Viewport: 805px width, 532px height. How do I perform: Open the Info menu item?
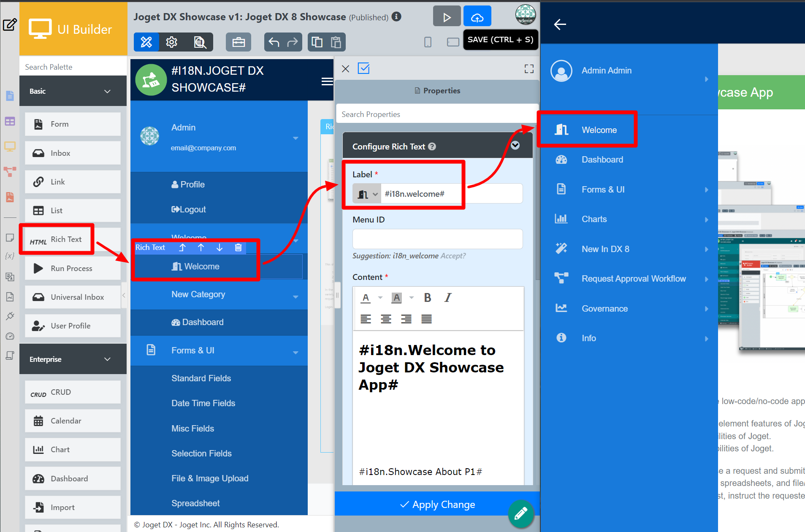[x=588, y=338]
